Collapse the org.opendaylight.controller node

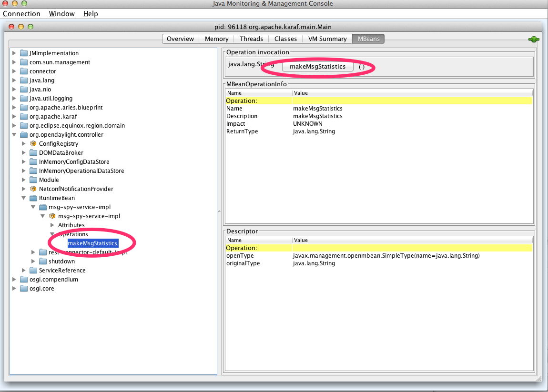coord(14,134)
